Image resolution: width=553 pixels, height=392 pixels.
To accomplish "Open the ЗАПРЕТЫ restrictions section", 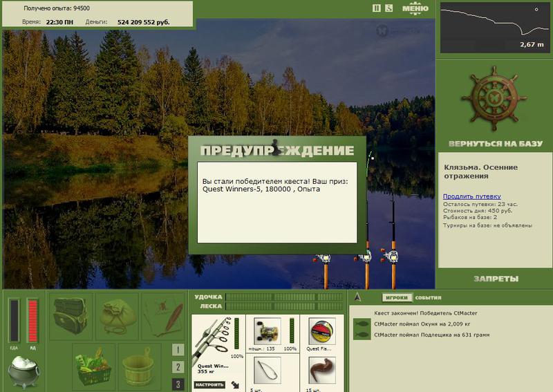I will (496, 279).
